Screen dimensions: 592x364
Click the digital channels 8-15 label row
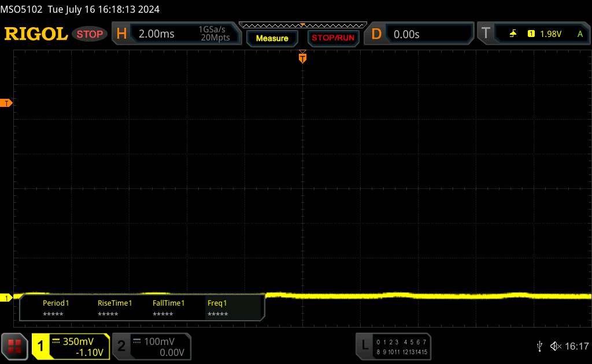coord(401,352)
